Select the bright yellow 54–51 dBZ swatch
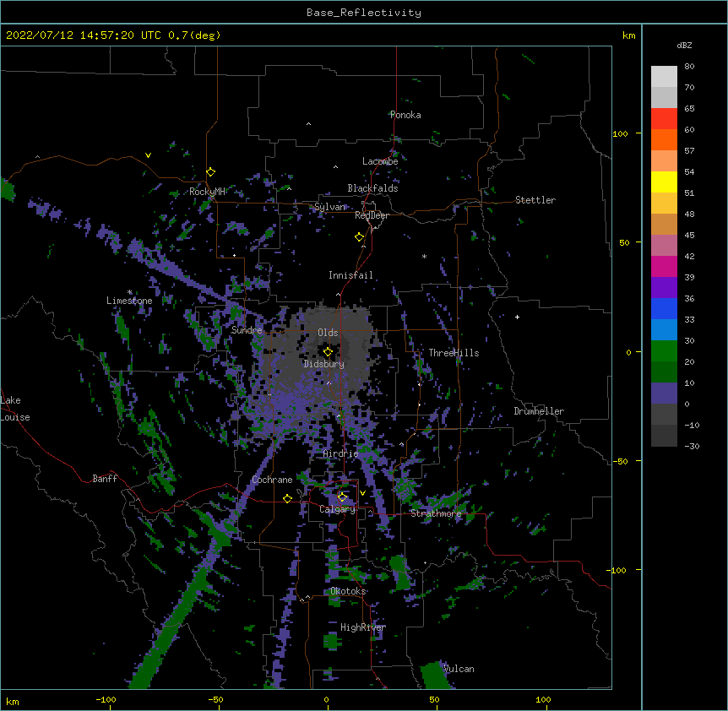Screen dimensions: 728x711 click(x=664, y=182)
